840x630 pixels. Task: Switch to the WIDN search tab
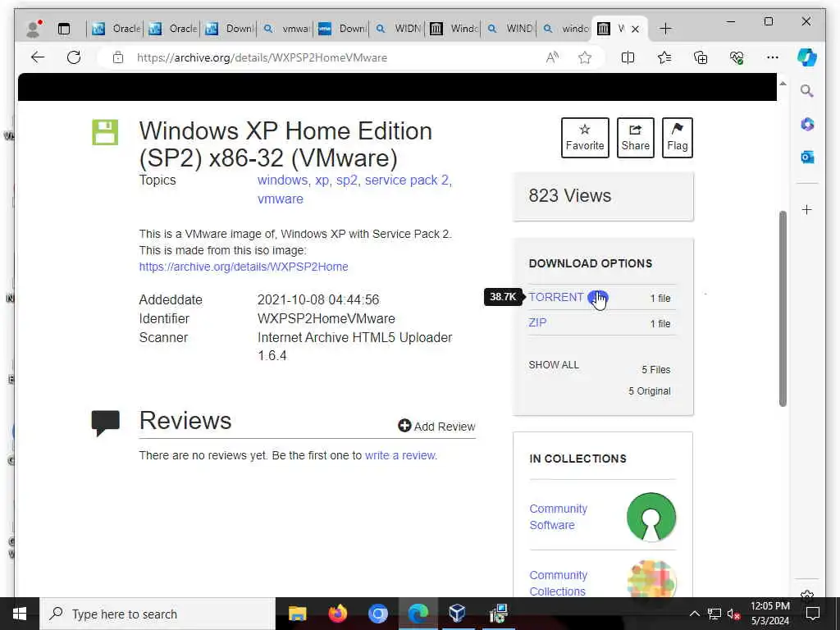tap(398, 29)
